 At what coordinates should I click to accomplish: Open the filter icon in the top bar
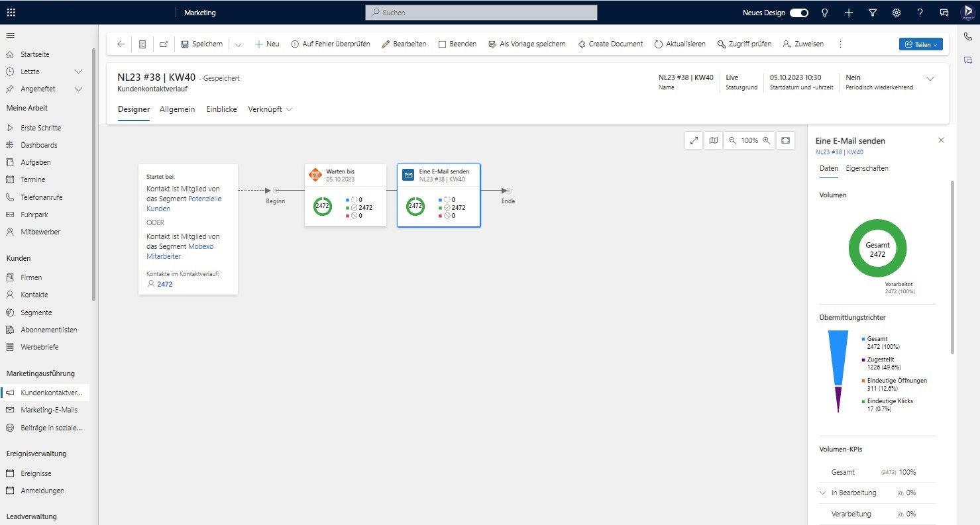coord(873,12)
